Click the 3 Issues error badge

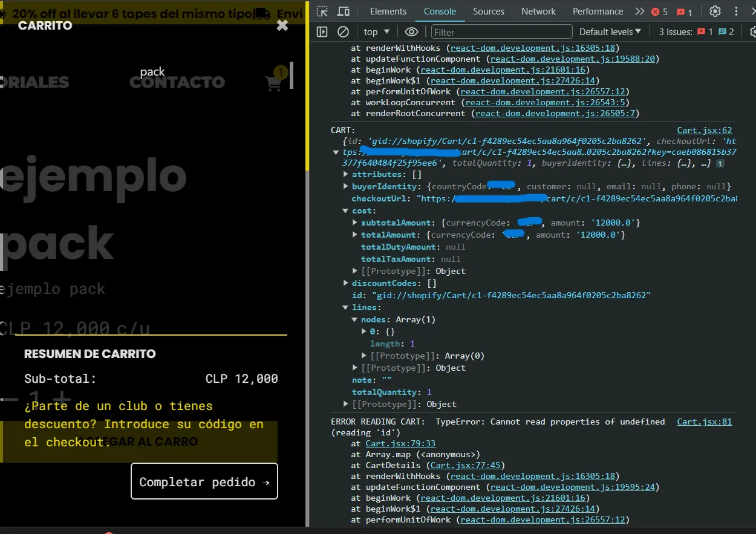pos(705,32)
